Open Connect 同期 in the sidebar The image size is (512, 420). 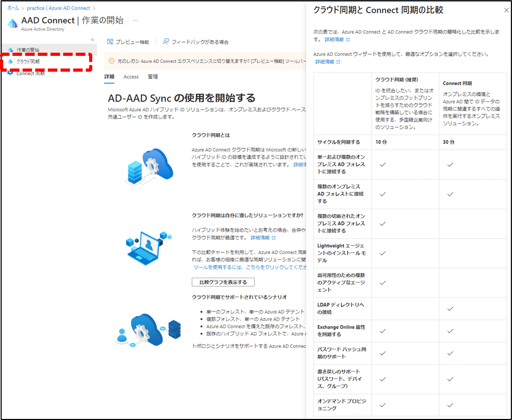[x=31, y=73]
